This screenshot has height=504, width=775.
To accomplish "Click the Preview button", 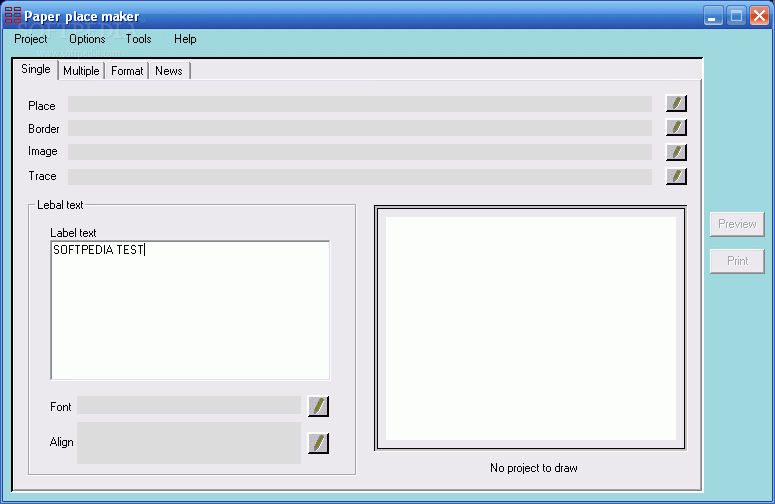I will click(x=737, y=224).
